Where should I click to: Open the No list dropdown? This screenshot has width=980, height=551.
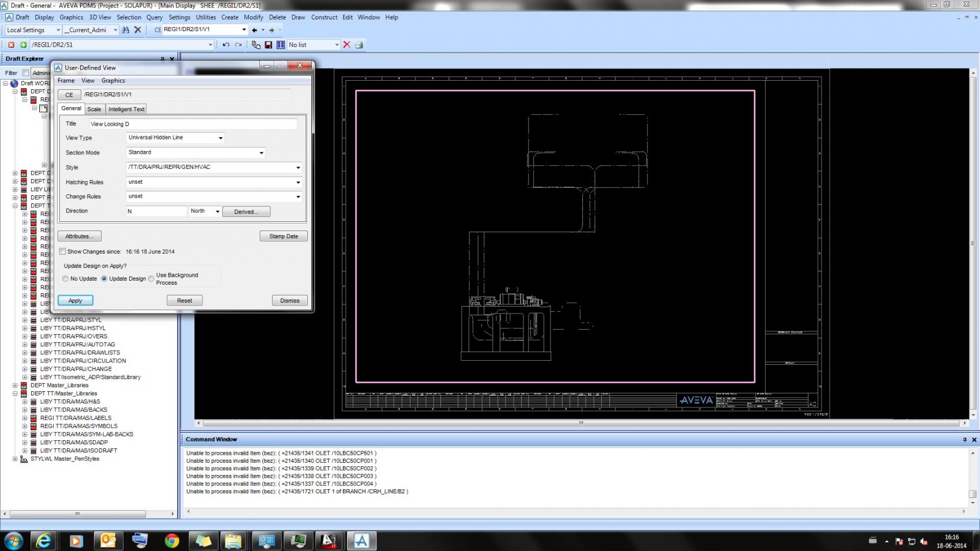[337, 45]
